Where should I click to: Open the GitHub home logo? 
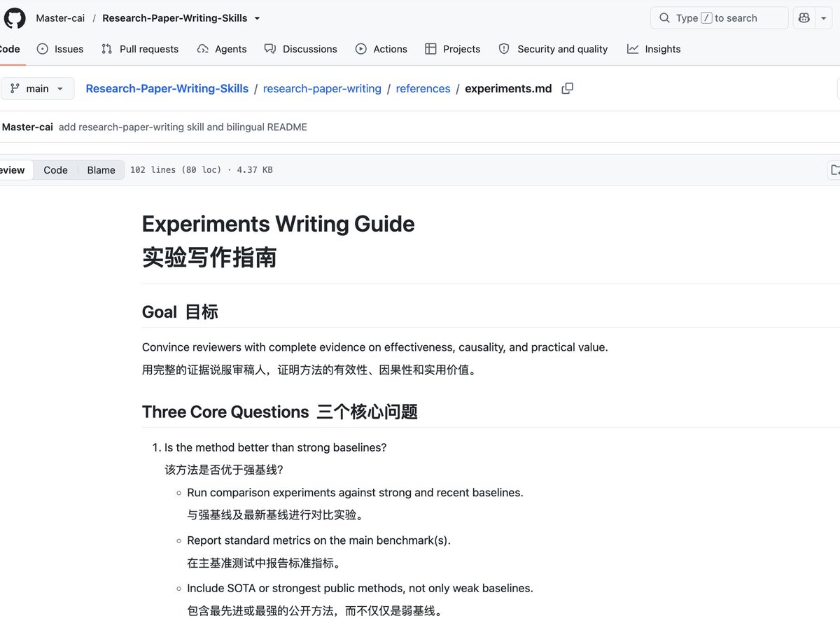coord(15,17)
